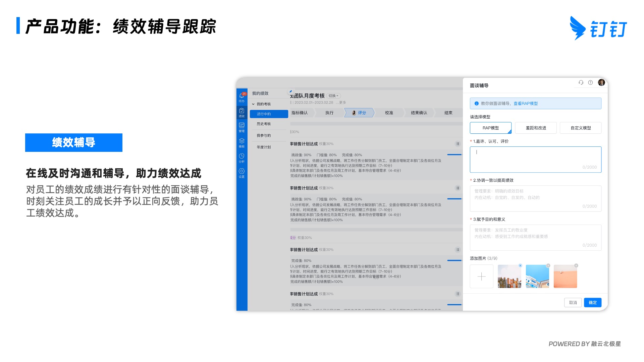Select 历史考核 in the side menu
This screenshot has width=644, height=362.
264,124
